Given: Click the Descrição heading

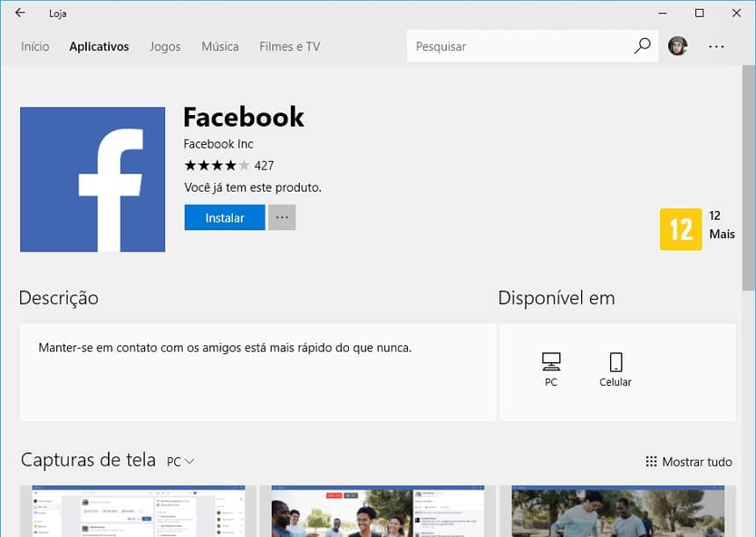Looking at the screenshot, I should click(59, 298).
